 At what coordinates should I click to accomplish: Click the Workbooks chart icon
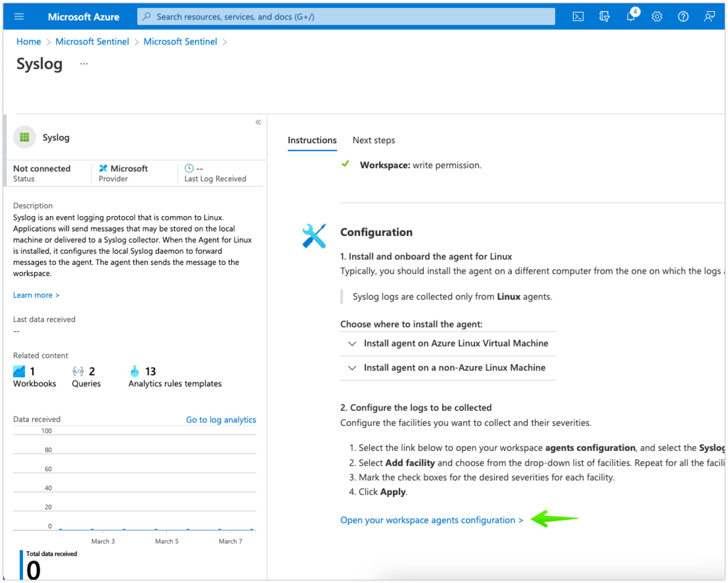pyautogui.click(x=19, y=371)
